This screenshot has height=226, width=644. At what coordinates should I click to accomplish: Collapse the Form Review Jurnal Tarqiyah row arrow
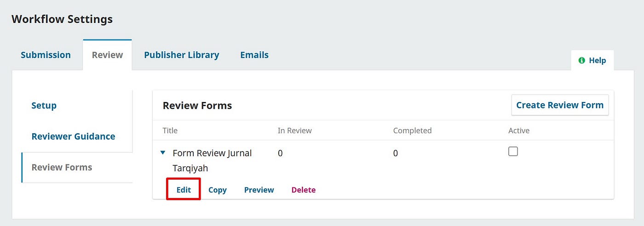163,153
